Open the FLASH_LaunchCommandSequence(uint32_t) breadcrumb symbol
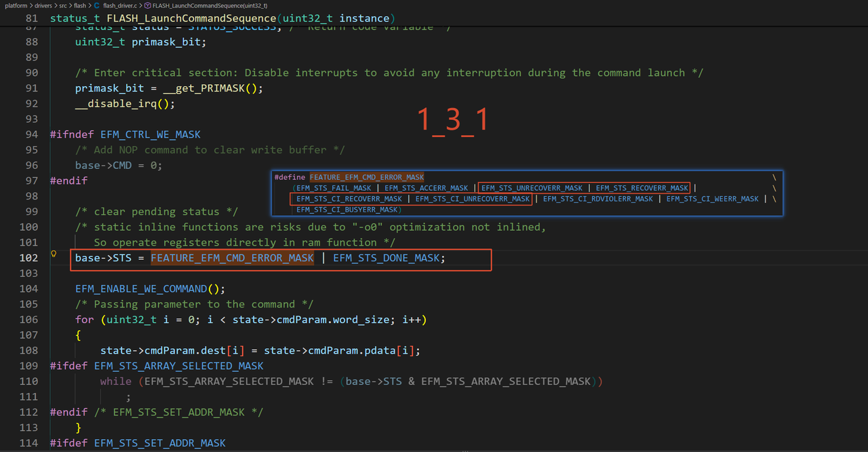This screenshot has height=452, width=868. pyautogui.click(x=210, y=5)
